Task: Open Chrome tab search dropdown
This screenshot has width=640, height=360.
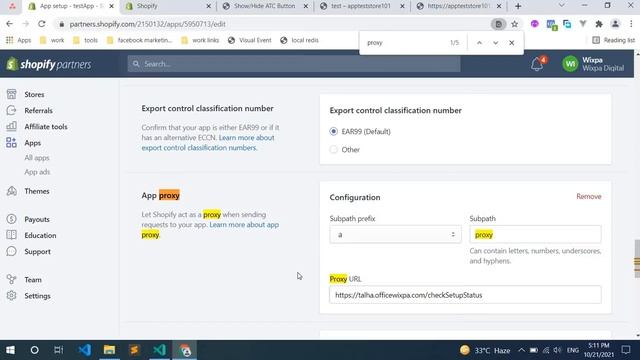Action: [562, 6]
